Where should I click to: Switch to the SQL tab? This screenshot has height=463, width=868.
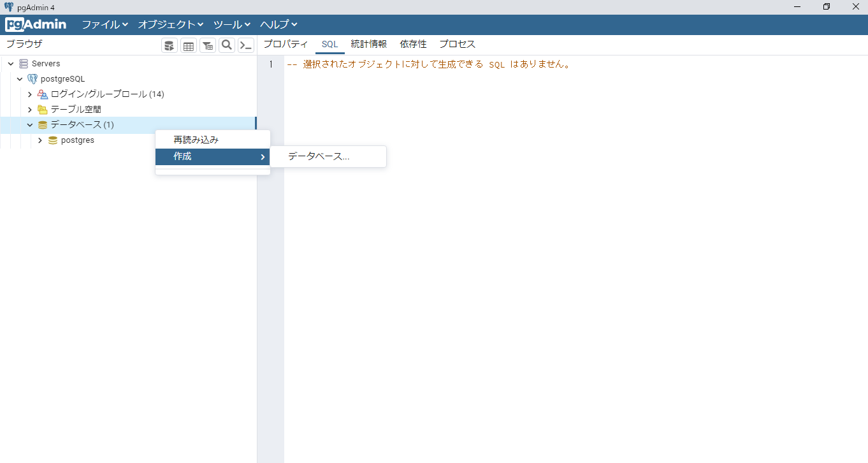pos(329,44)
